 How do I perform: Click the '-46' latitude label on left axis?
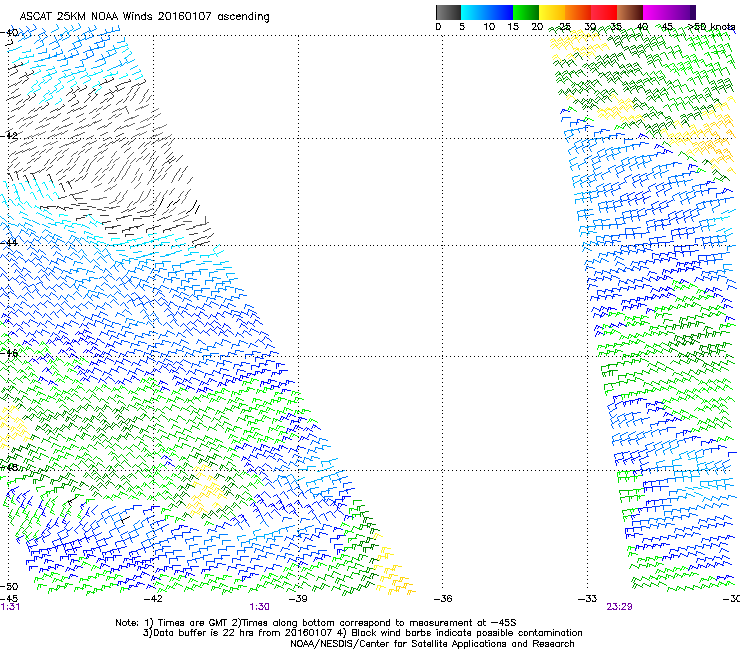tap(9, 354)
